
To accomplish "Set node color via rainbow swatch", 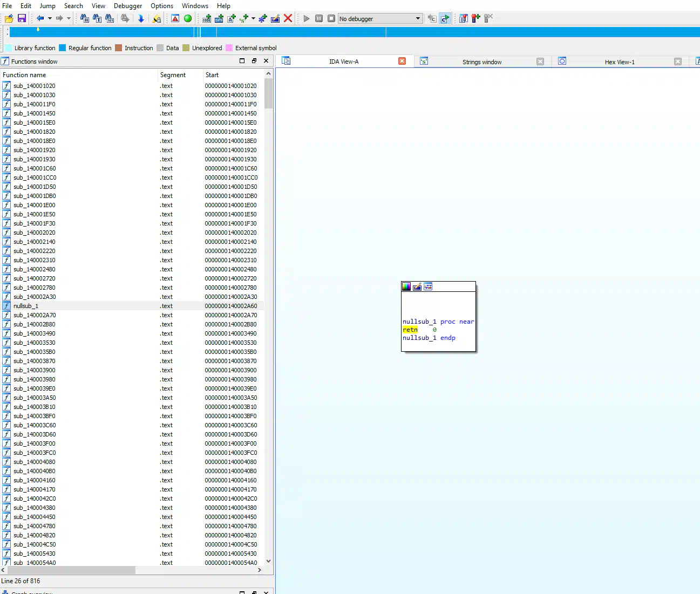I will pyautogui.click(x=406, y=286).
